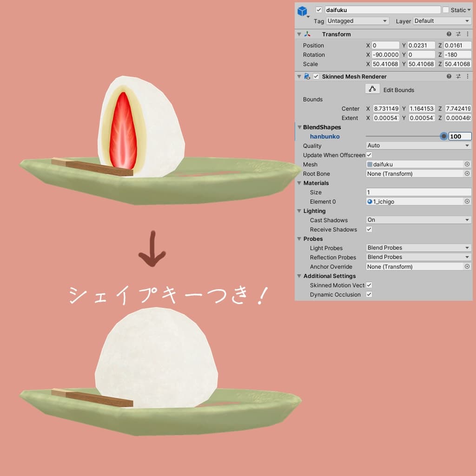476x476 pixels.
Task: Open the Cast Shadows dropdown
Action: (x=417, y=220)
